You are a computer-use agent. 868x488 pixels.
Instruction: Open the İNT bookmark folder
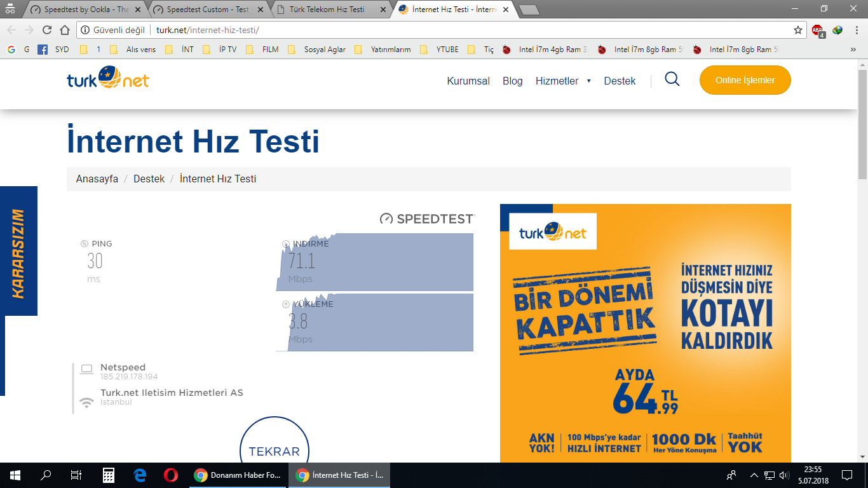tap(180, 49)
